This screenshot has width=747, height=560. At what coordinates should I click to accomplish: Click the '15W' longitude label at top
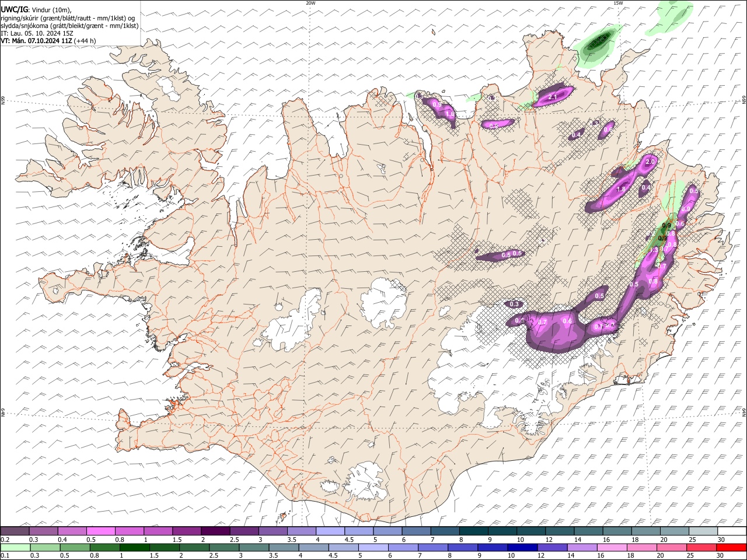pyautogui.click(x=618, y=3)
